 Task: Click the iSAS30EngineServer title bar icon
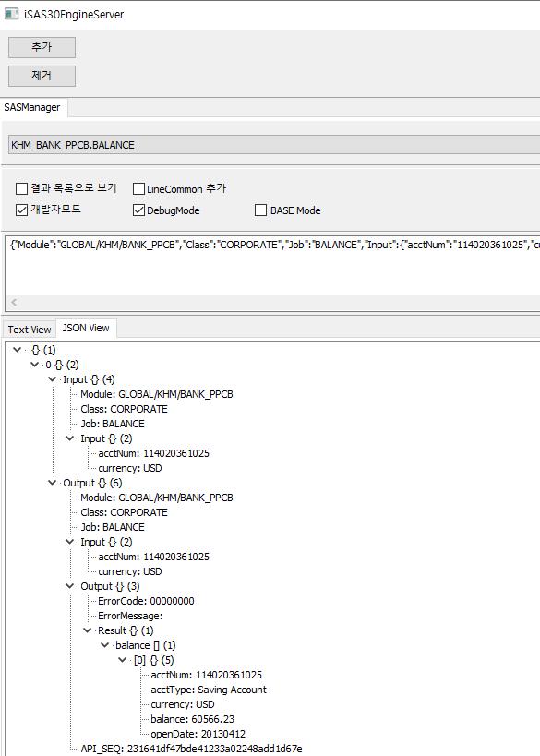[x=11, y=14]
